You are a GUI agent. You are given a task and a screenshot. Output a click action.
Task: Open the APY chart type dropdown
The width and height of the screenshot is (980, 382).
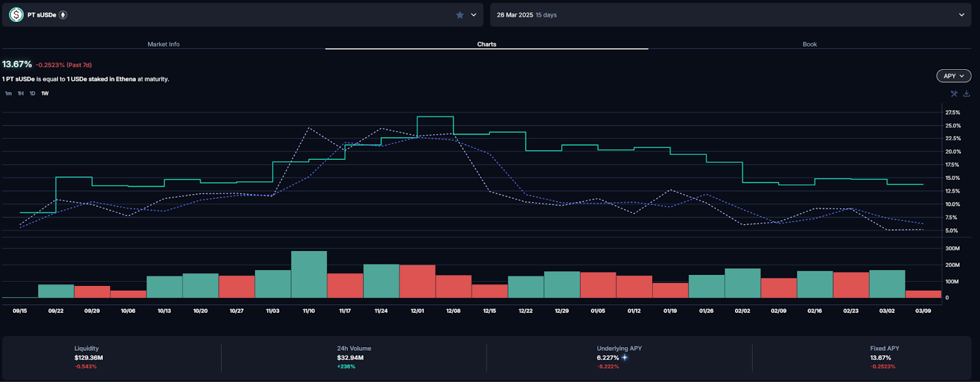point(953,76)
